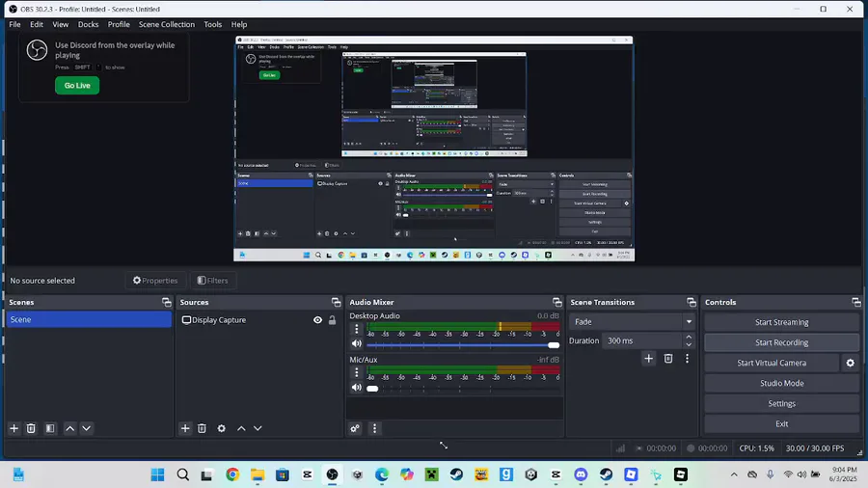Open Windows Start menu

click(x=157, y=474)
